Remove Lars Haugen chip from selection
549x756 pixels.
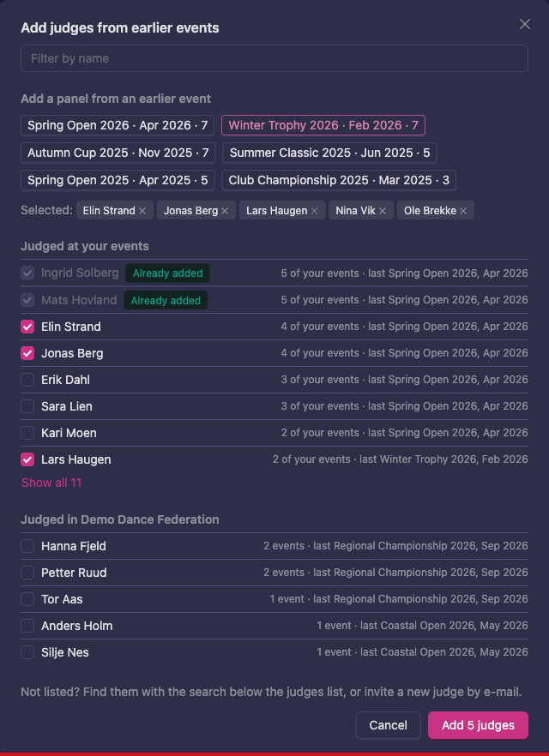(315, 211)
